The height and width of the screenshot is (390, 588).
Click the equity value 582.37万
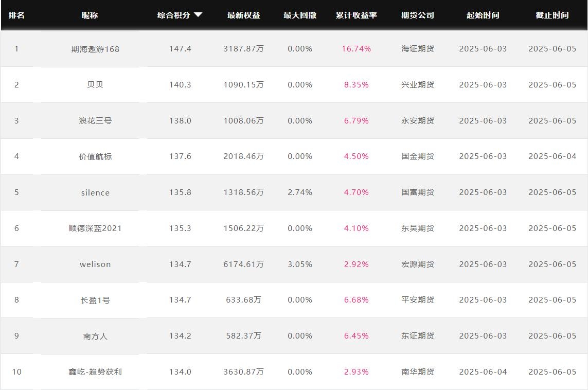[x=244, y=336]
